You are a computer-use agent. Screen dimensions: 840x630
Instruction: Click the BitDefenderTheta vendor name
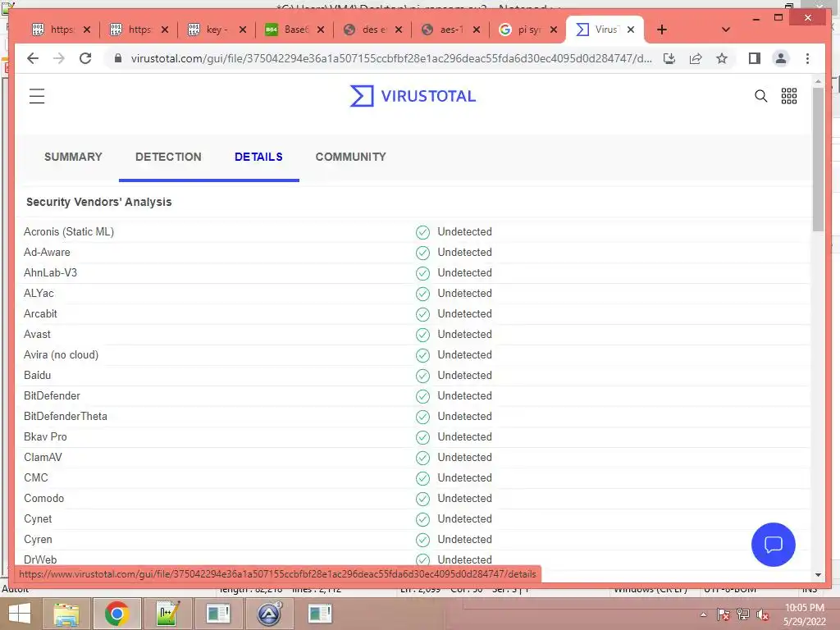pyautogui.click(x=66, y=416)
